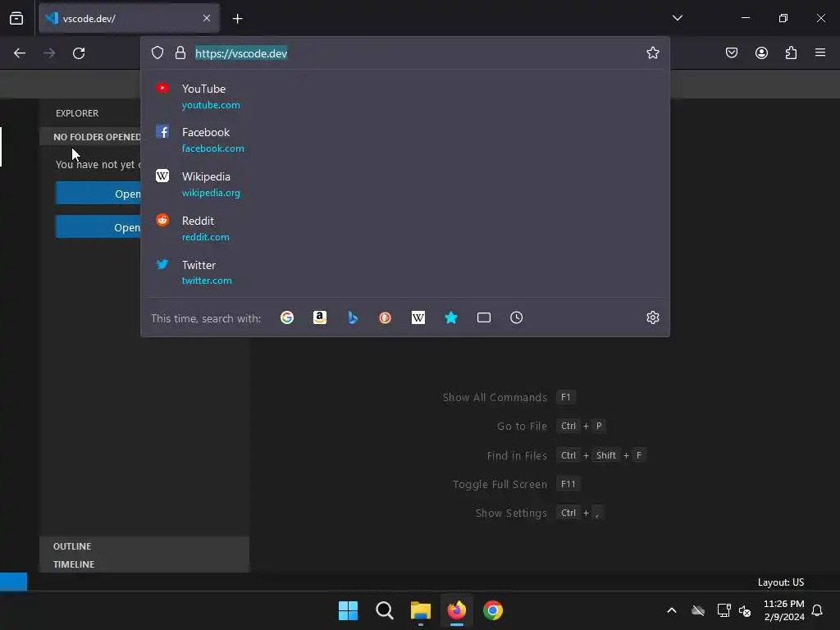The width and height of the screenshot is (840, 630).
Task: Open tracking protection shield icon
Action: pyautogui.click(x=157, y=52)
